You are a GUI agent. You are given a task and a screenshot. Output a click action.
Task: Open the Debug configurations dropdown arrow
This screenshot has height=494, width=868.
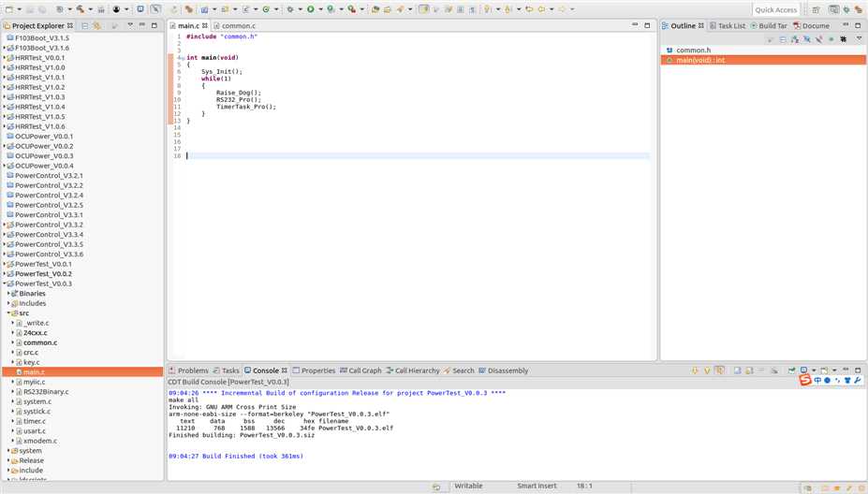pos(300,9)
